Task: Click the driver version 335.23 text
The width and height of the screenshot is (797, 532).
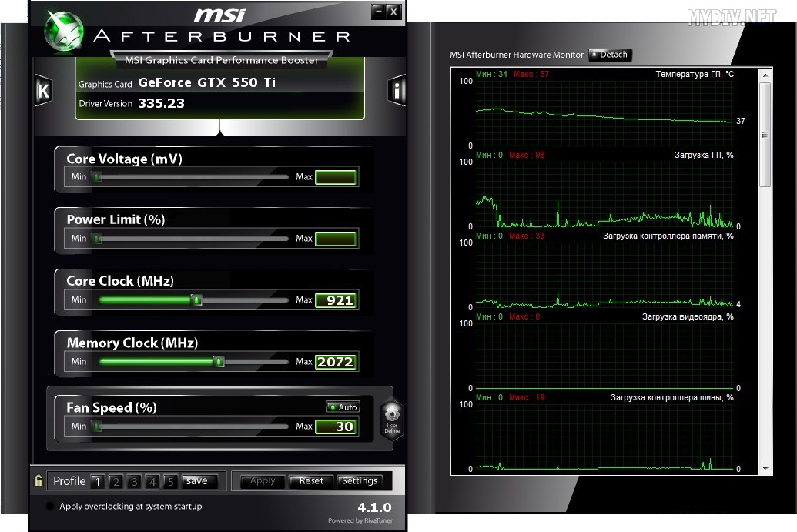Action: click(161, 103)
